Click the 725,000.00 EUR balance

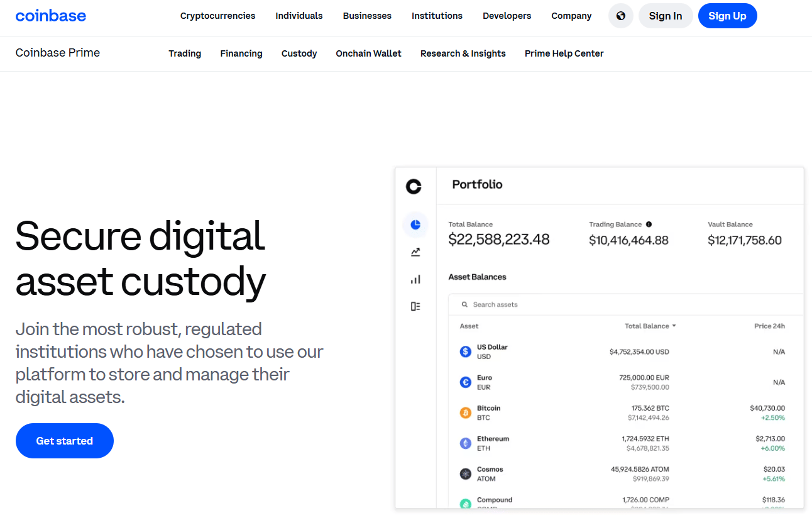644,378
